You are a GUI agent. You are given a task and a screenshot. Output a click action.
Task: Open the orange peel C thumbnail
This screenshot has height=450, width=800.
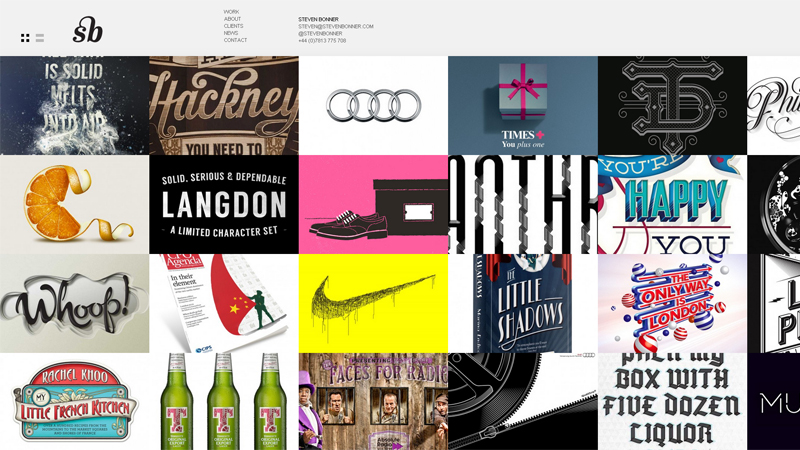point(74,205)
